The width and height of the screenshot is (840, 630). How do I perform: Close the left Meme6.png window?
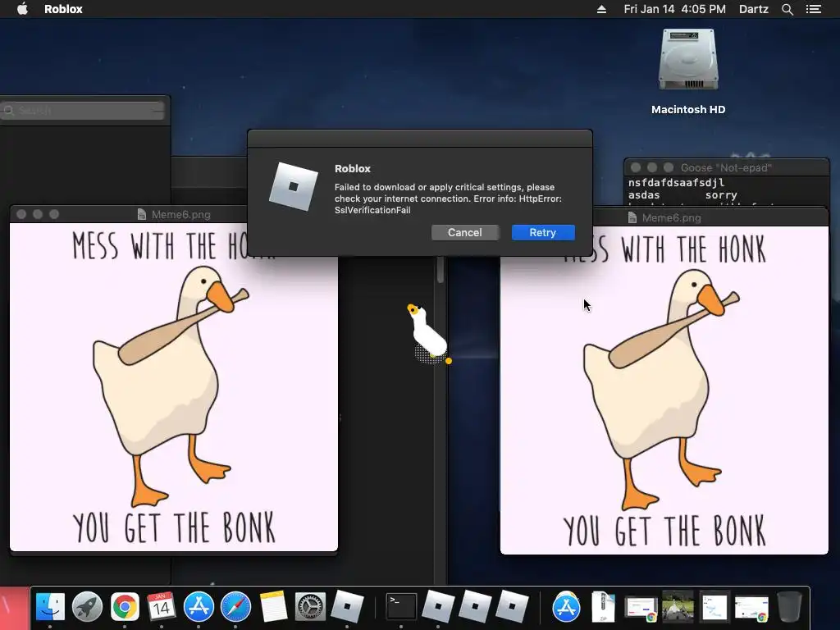coord(21,214)
